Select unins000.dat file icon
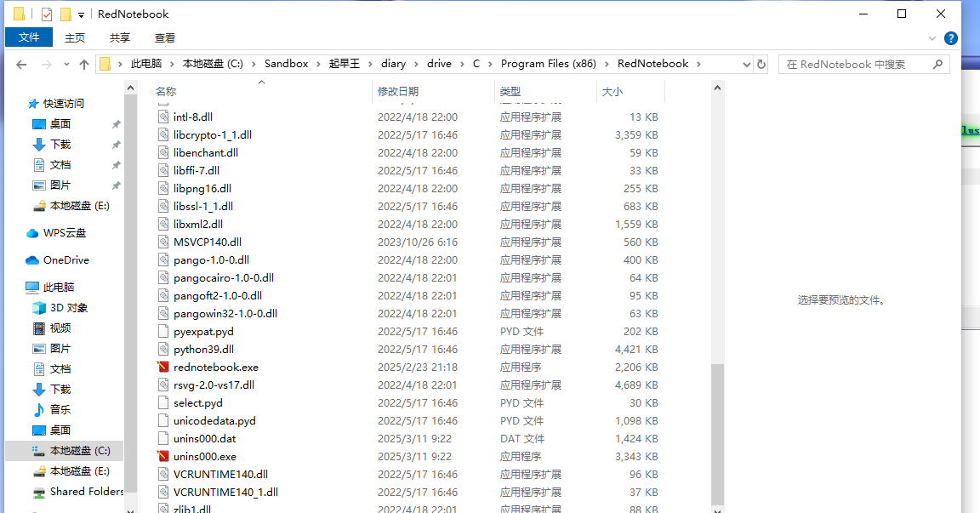The height and width of the screenshot is (513, 980). tap(163, 439)
